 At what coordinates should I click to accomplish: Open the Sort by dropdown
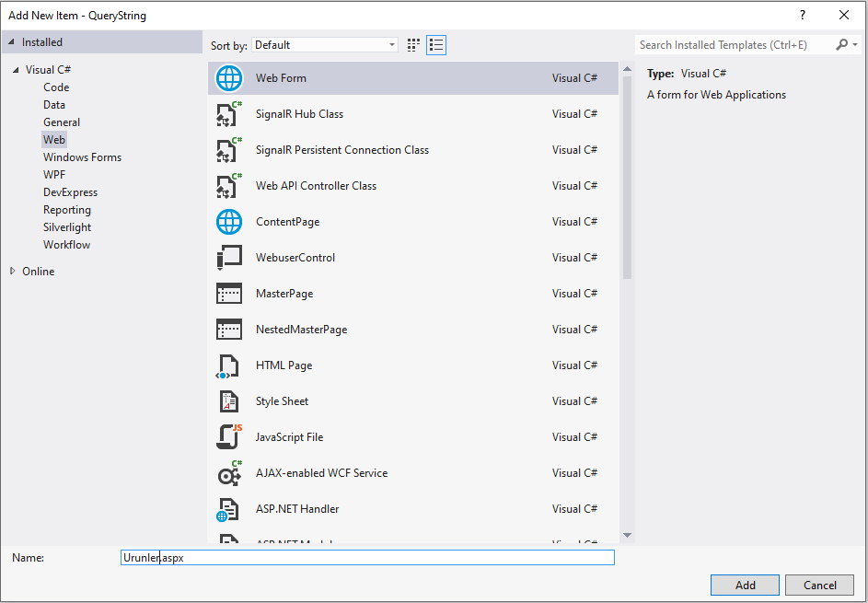pyautogui.click(x=325, y=45)
